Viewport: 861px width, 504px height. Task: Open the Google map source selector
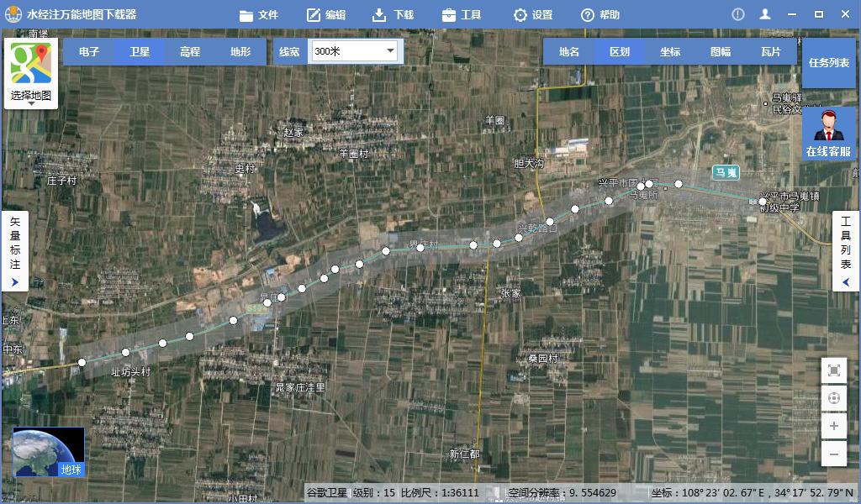tap(30, 73)
